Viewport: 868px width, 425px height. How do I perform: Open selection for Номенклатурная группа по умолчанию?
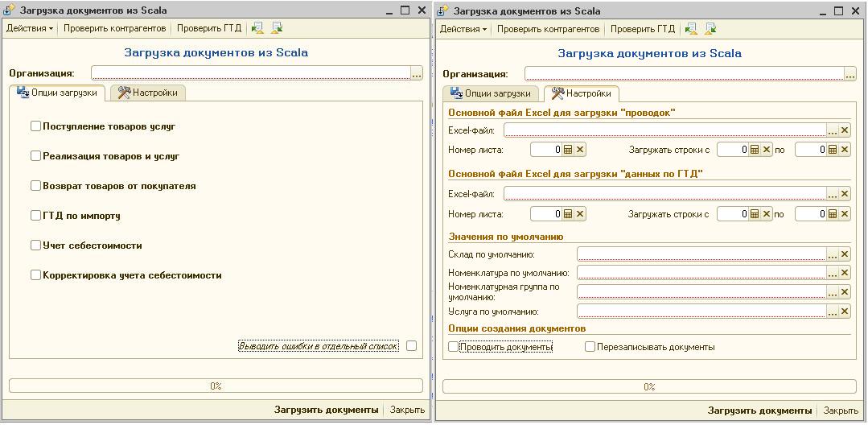833,291
